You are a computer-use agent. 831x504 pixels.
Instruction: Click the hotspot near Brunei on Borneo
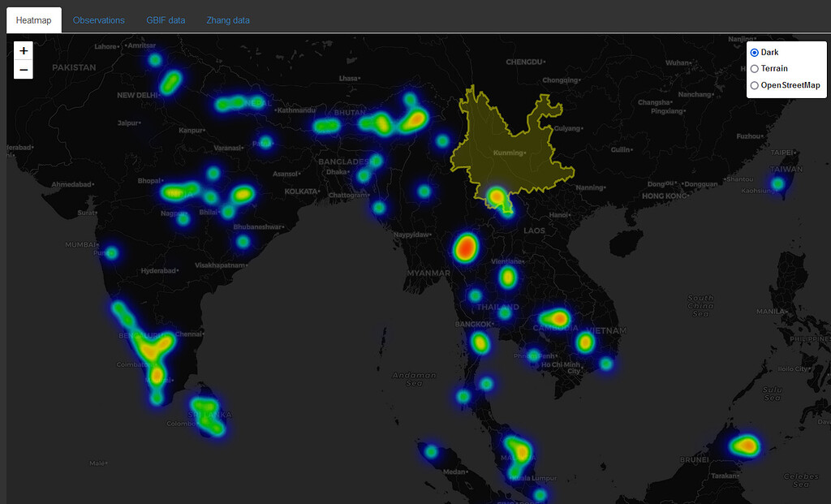pyautogui.click(x=744, y=446)
